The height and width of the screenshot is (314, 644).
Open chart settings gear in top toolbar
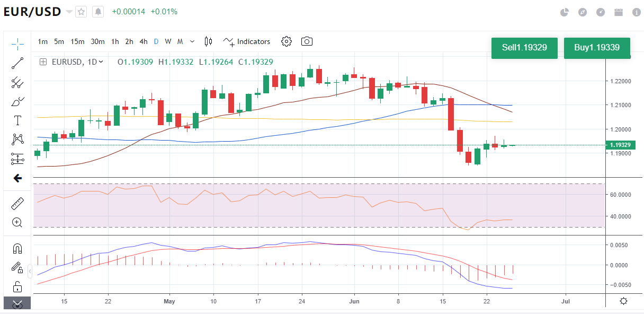287,41
